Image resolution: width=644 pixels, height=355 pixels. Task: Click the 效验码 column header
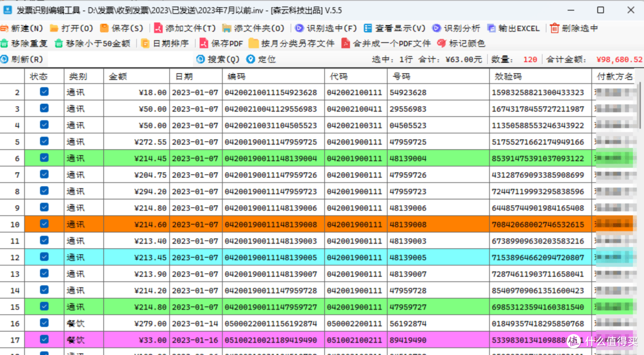(x=540, y=76)
